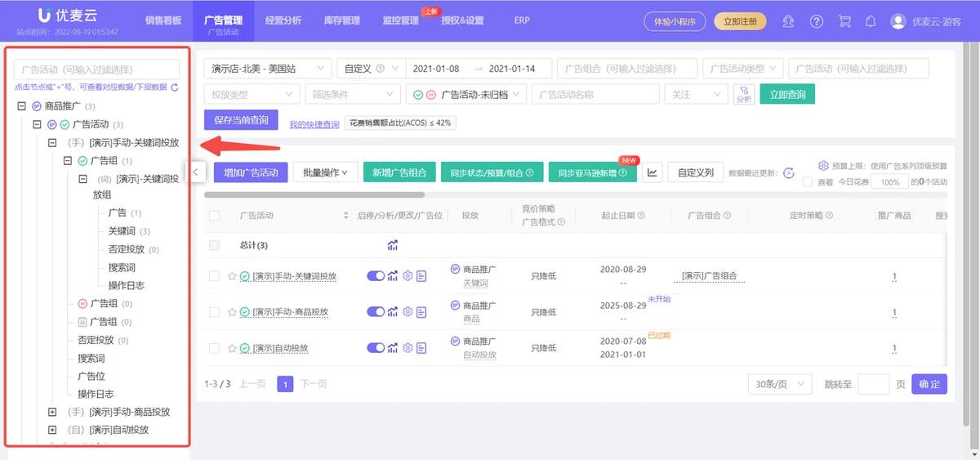The width and height of the screenshot is (980, 460).
Task: Click the 立即查询 button
Action: [786, 94]
